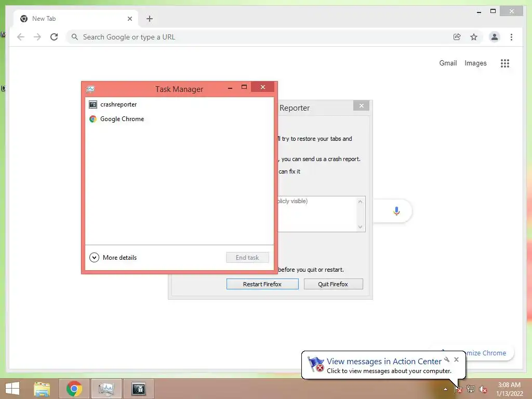The height and width of the screenshot is (399, 532).
Task: Close the New Tab tab
Action: (129, 19)
